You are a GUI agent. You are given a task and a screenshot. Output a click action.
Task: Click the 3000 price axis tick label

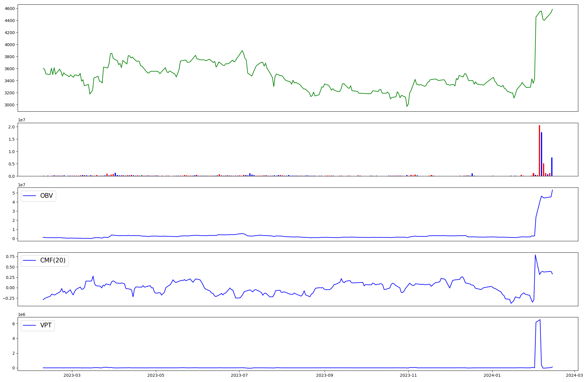point(9,105)
